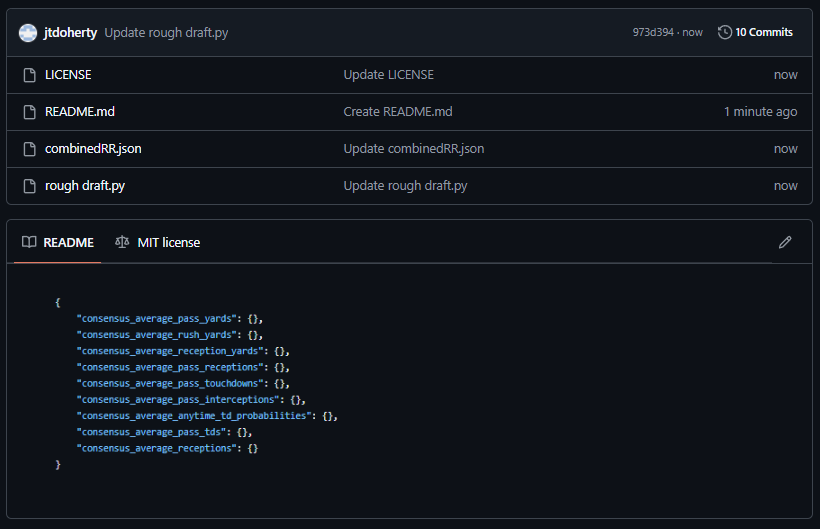Image resolution: width=820 pixels, height=529 pixels.
Task: Click the rough draft.py file icon
Action: coord(28,186)
